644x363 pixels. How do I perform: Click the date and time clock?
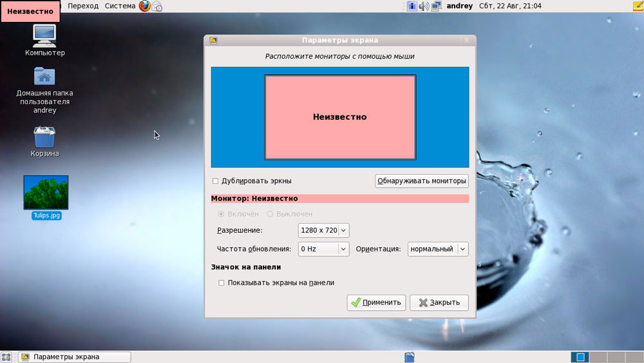click(x=510, y=6)
